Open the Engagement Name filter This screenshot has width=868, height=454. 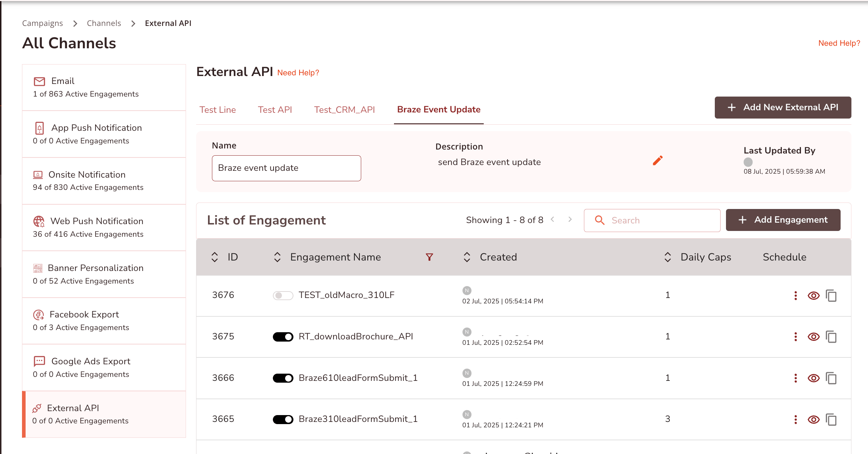click(429, 257)
